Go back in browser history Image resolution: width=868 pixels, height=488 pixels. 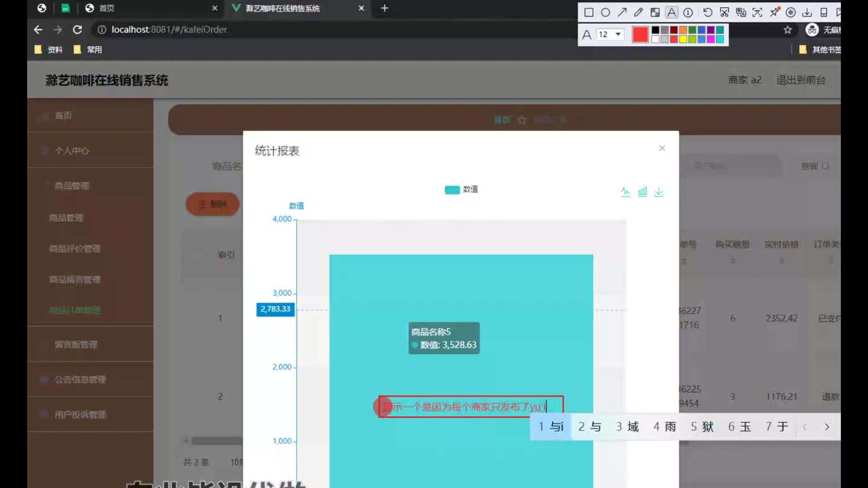[x=38, y=29]
